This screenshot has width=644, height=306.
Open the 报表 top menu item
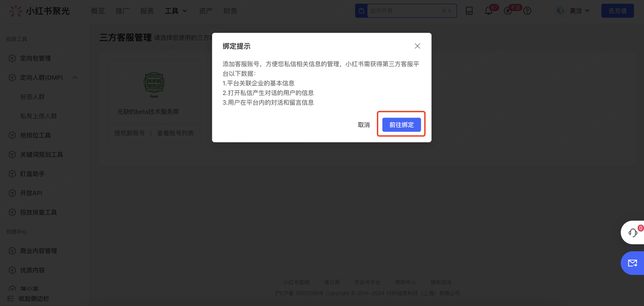[147, 11]
